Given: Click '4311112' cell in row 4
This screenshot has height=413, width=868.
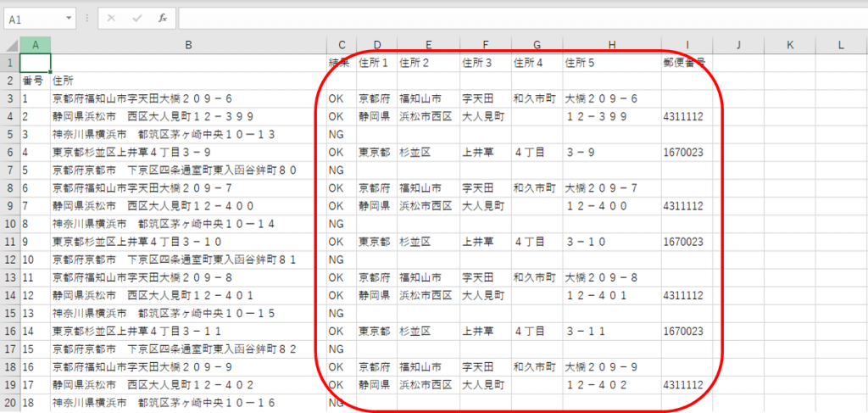Looking at the screenshot, I should coord(687,117).
